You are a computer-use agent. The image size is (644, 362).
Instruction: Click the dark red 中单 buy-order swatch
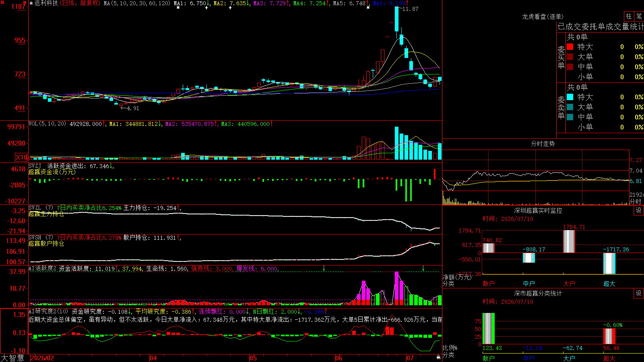click(570, 67)
